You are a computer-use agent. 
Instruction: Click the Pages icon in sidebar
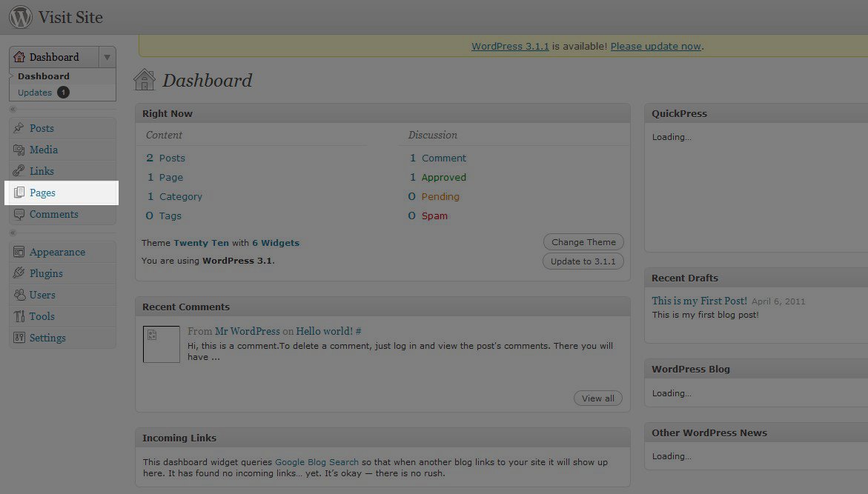[x=19, y=193]
